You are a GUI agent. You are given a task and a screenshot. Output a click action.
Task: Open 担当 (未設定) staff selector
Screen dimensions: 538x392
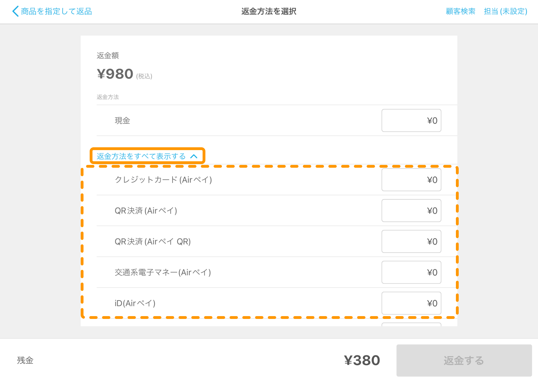coord(505,11)
